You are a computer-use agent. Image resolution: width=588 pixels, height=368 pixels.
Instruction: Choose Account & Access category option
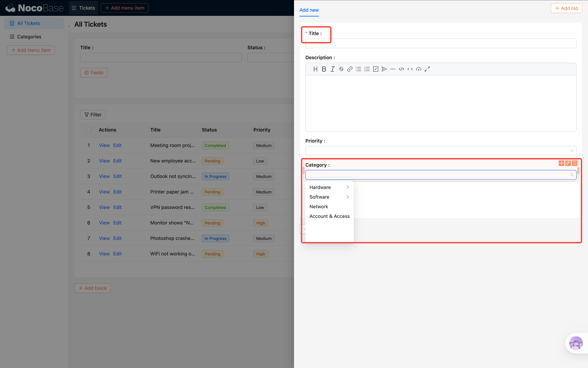coord(329,216)
